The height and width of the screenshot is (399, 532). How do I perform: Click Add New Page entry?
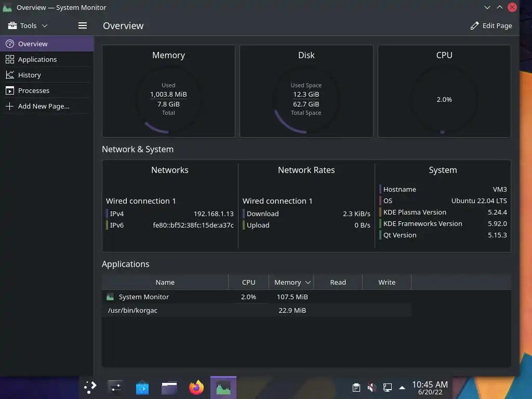pos(47,106)
